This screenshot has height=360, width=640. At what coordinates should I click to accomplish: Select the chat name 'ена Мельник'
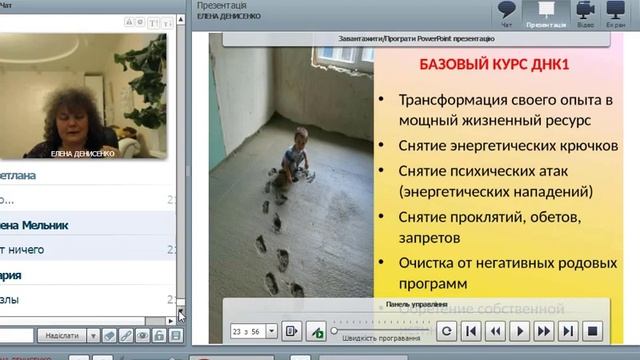[34, 225]
